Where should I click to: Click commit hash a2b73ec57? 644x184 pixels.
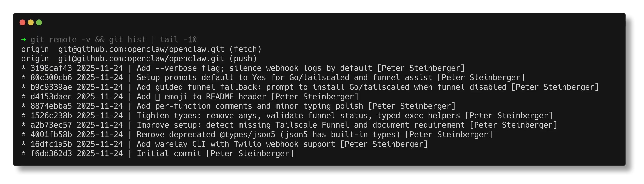(51, 125)
